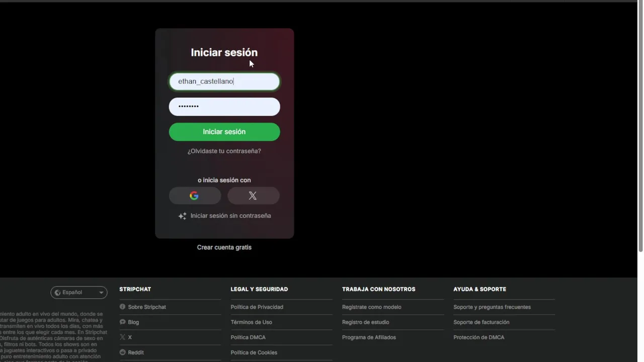The width and height of the screenshot is (644, 362).
Task: Open Programa de Afiliados link
Action: (x=369, y=337)
